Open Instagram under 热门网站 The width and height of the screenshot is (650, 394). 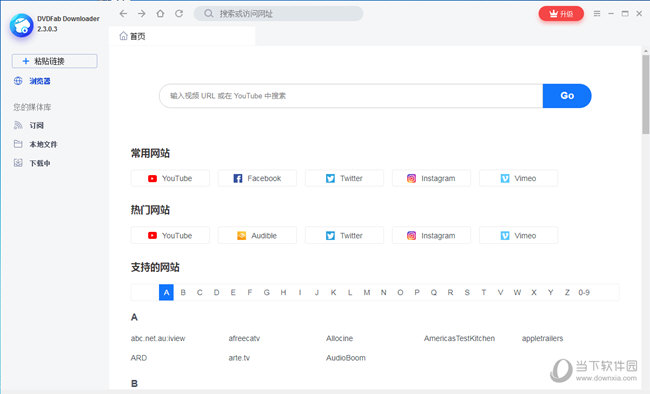431,236
